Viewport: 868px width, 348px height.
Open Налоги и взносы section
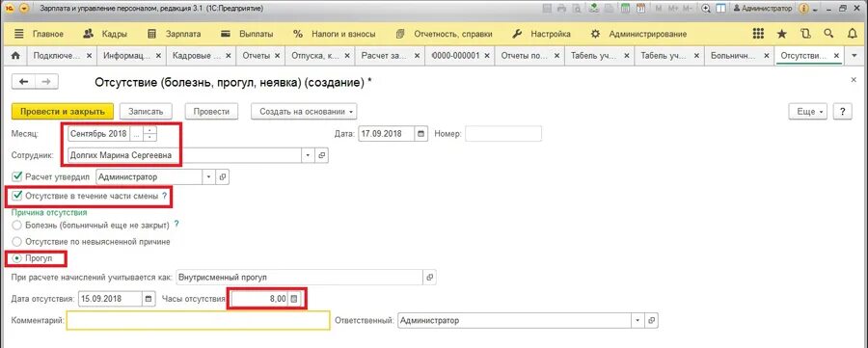pyautogui.click(x=335, y=34)
